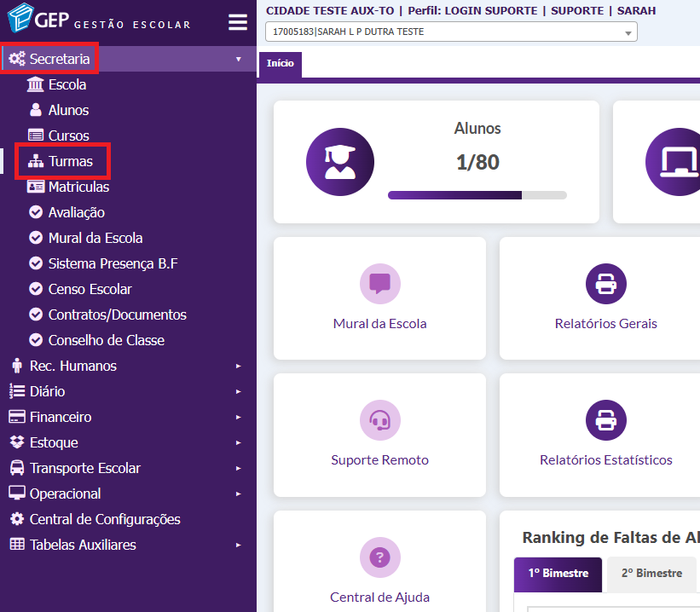Viewport: 700px width, 612px height.
Task: Click the Alunos graduate student icon
Action: click(x=340, y=161)
